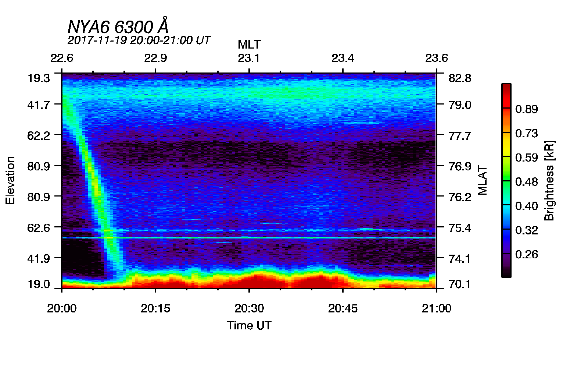Click the MLT tick value 23.4
This screenshot has height=368, width=588.
coord(343,58)
